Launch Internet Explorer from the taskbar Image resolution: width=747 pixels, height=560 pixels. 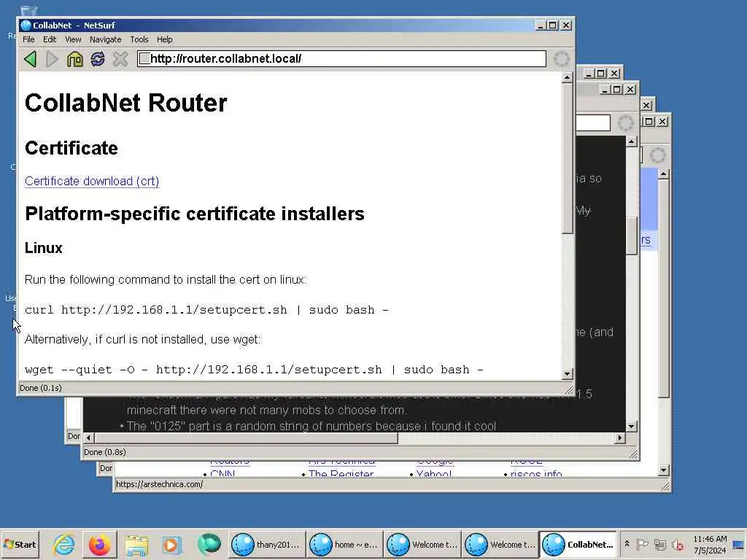tap(64, 544)
